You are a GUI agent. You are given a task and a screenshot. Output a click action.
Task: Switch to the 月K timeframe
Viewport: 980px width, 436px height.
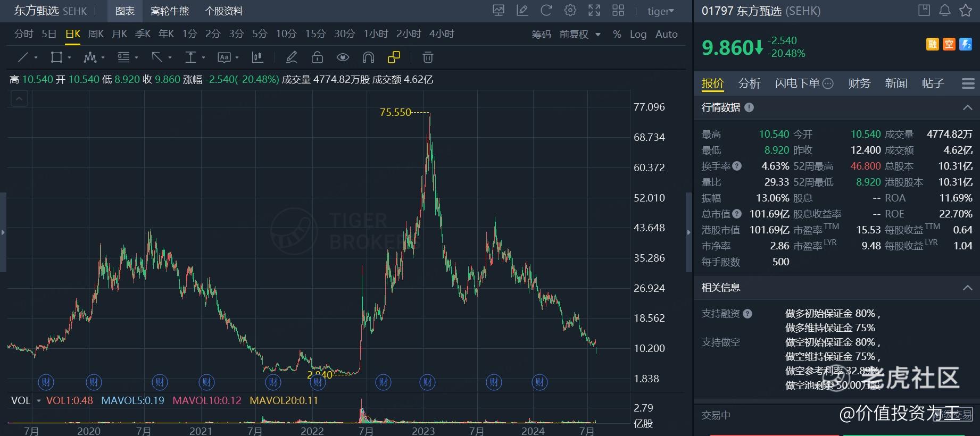[119, 34]
